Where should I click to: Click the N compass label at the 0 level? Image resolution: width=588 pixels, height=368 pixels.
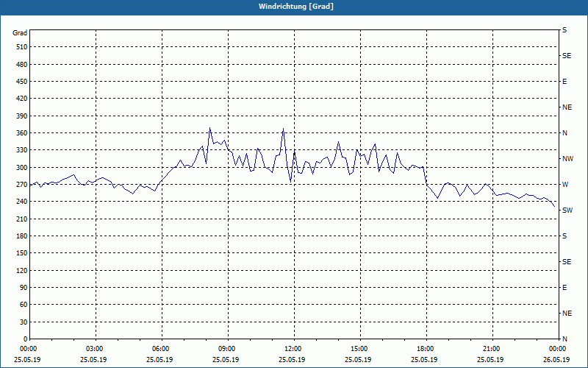564,339
